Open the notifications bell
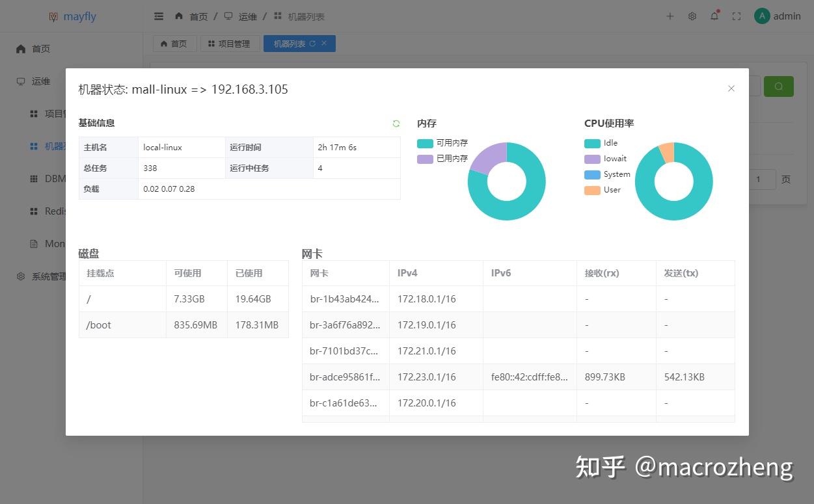The height and width of the screenshot is (504, 814). [714, 16]
